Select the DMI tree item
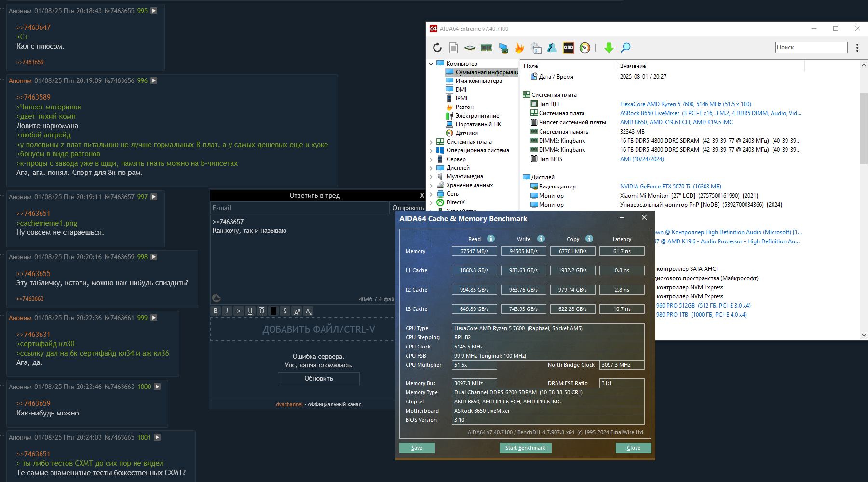The image size is (868, 482). click(461, 90)
